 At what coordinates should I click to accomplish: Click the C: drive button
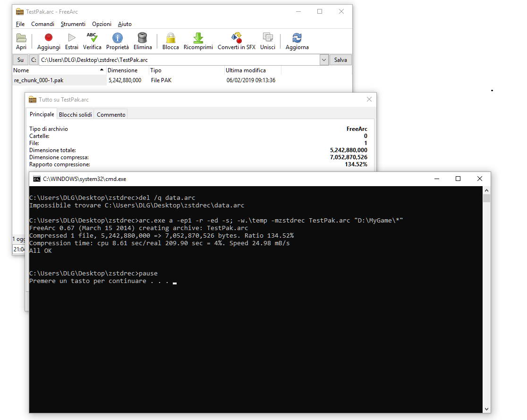[34, 60]
